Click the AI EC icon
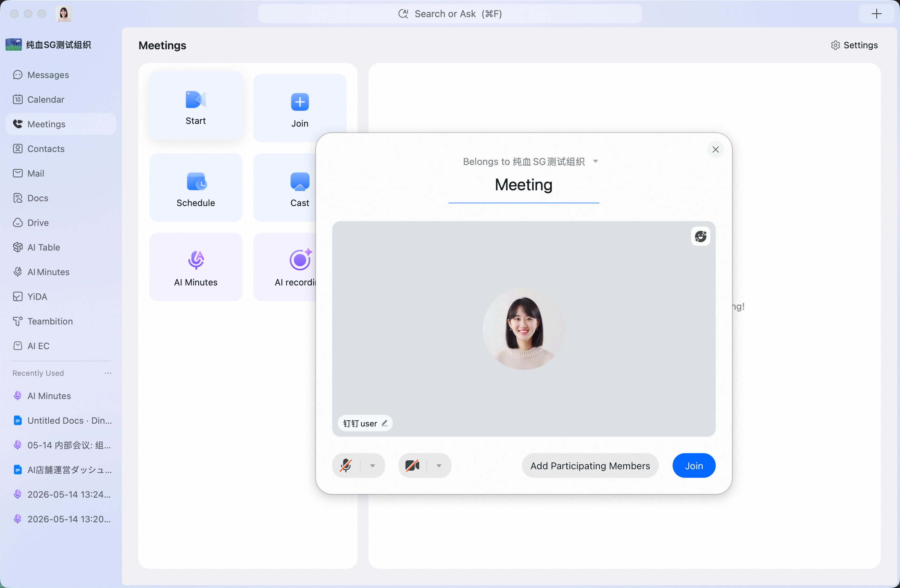This screenshot has height=588, width=900. (18, 346)
